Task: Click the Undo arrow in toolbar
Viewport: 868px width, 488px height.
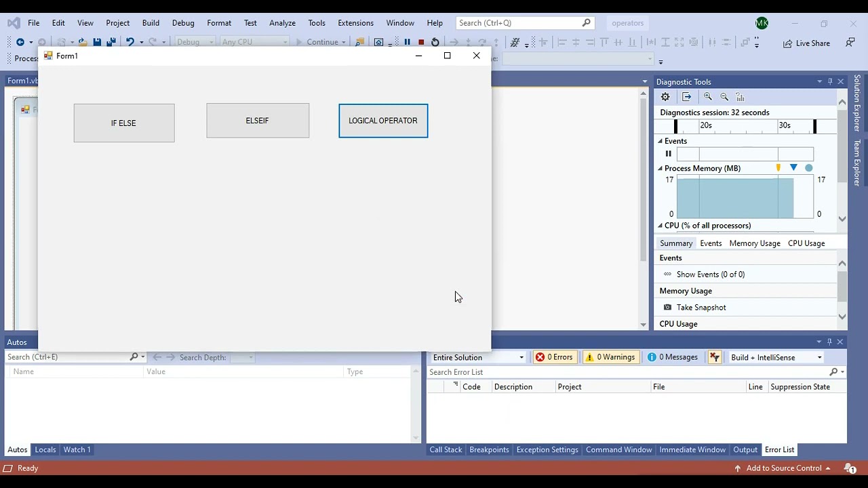Action: pos(130,42)
